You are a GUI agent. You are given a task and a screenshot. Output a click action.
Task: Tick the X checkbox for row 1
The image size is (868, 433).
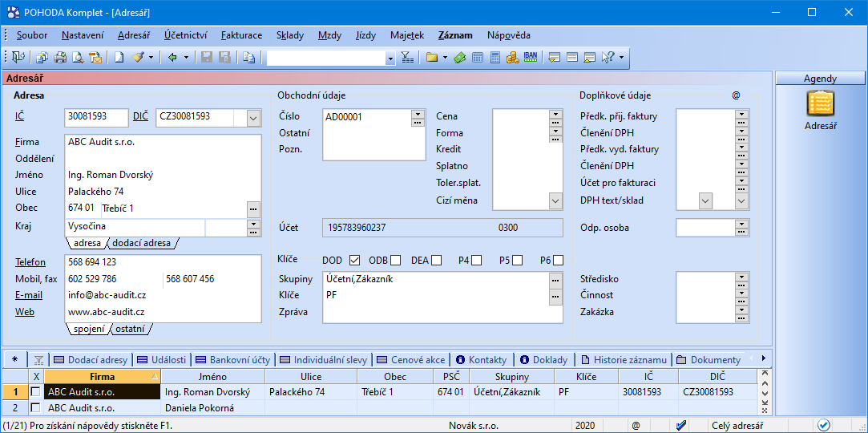(x=35, y=392)
